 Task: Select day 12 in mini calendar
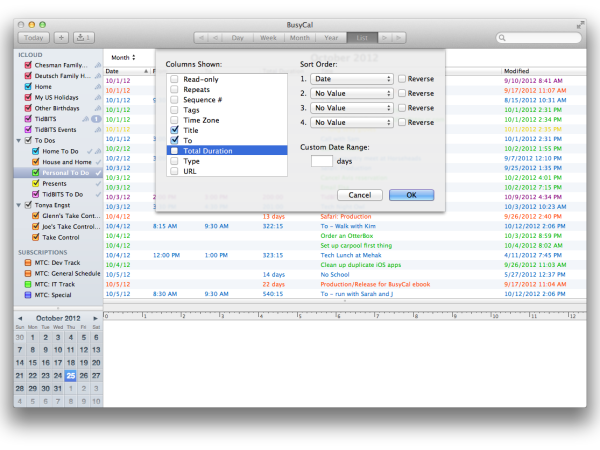click(84, 350)
